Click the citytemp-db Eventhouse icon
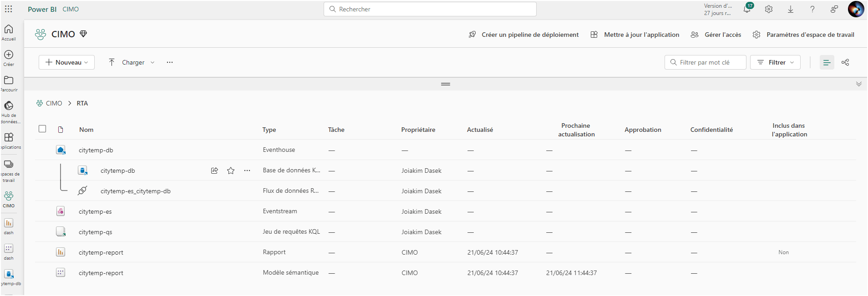 pos(61,150)
